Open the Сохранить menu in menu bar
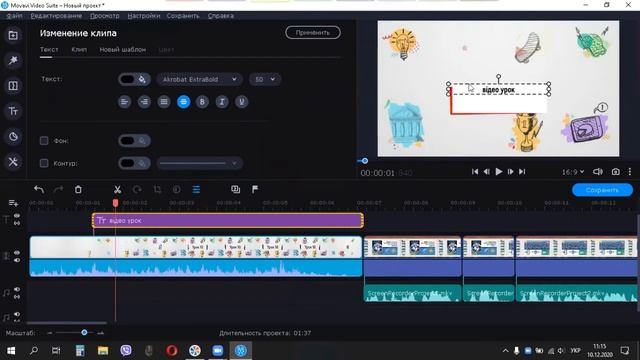Screen dimensions: 640x360 pyautogui.click(x=183, y=16)
